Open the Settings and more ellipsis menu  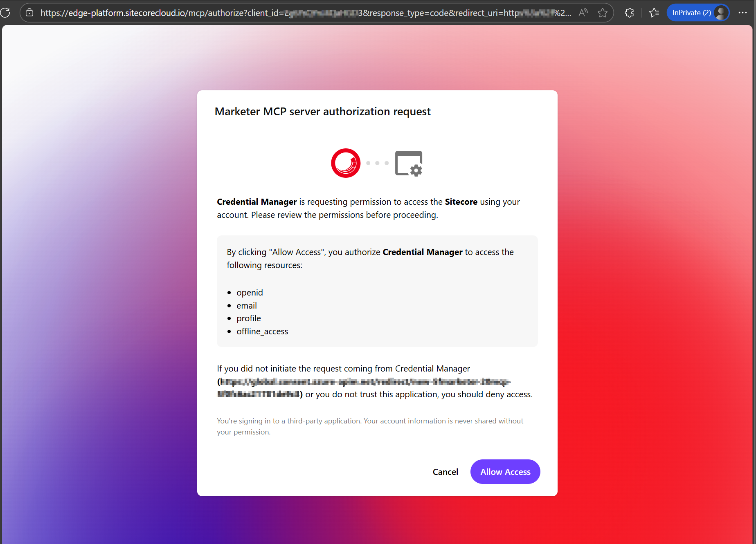coord(742,13)
